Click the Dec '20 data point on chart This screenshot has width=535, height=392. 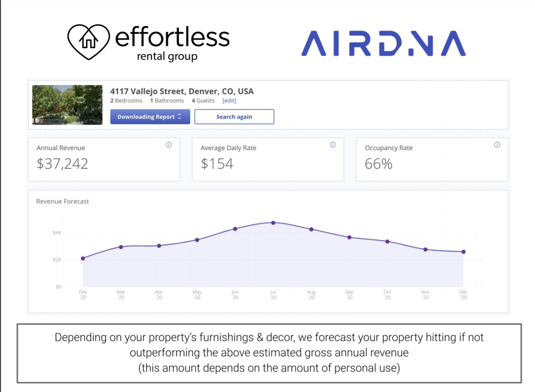pos(463,252)
